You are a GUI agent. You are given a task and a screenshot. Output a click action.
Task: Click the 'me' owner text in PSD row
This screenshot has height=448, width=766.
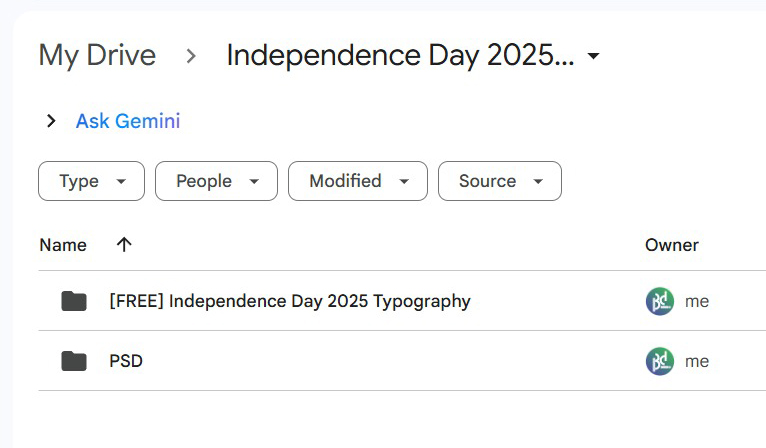pos(697,362)
